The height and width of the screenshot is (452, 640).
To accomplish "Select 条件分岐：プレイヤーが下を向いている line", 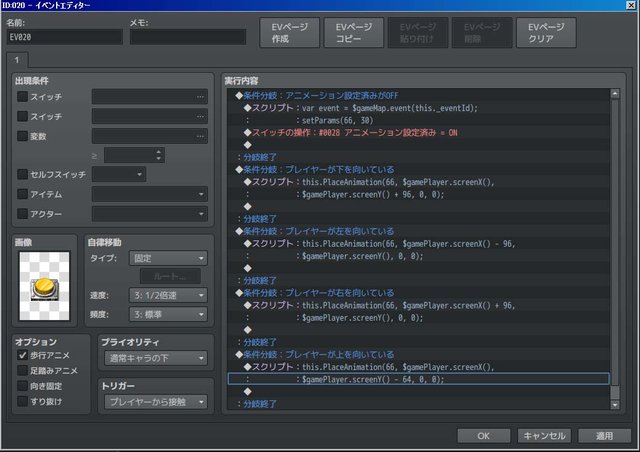I will click(418, 169).
